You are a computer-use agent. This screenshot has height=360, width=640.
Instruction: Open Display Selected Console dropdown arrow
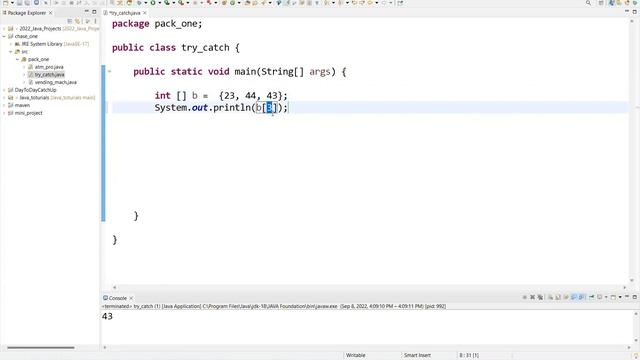pos(606,297)
